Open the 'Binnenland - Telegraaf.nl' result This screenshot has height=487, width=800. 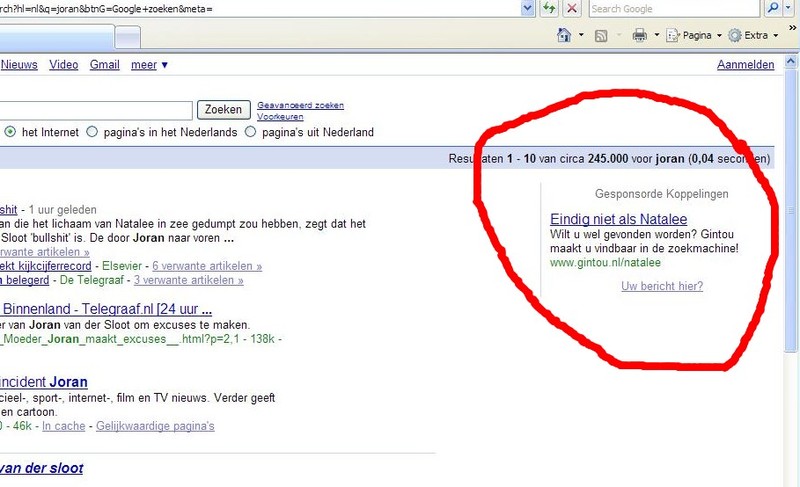(x=107, y=309)
